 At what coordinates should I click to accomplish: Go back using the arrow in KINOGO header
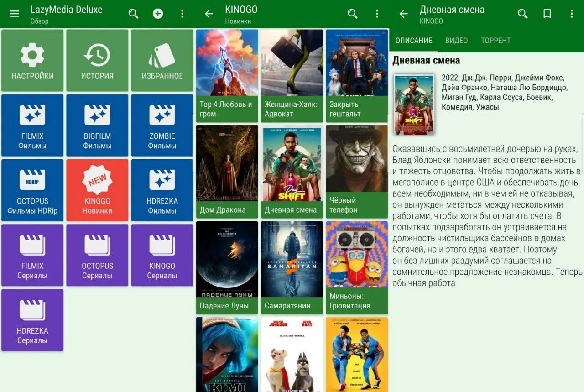pos(209,14)
